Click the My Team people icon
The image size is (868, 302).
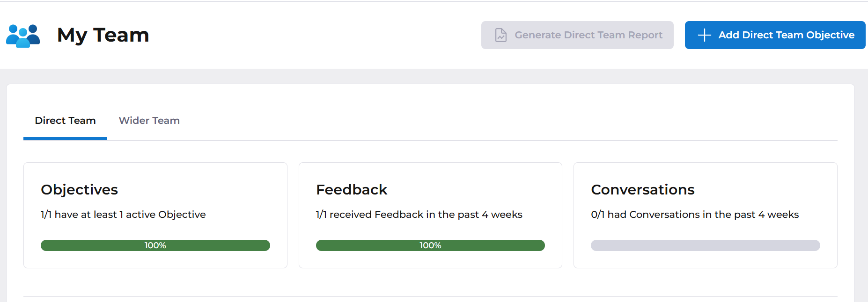[23, 36]
